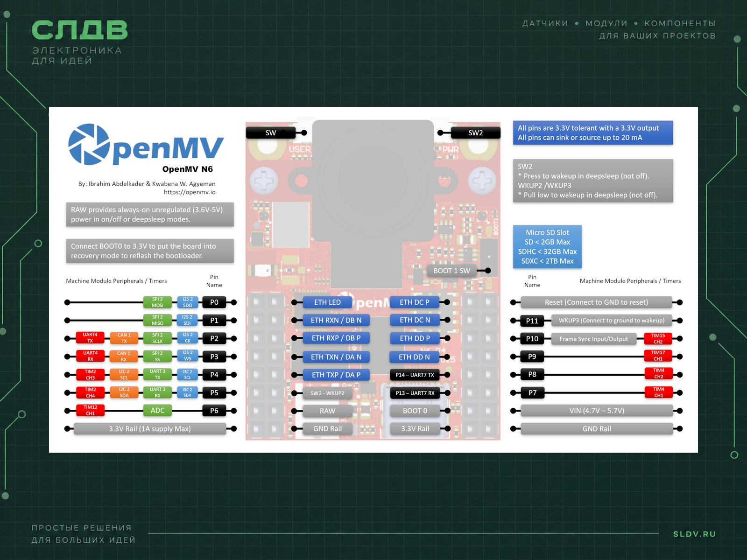Click the SW2 - WKUP2 label
Screen dimensions: 747x560
(x=327, y=393)
